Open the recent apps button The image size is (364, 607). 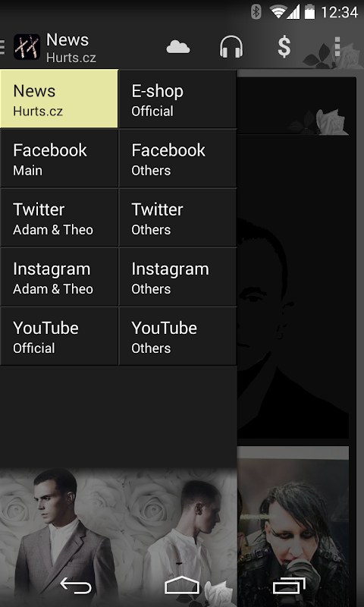pos(289,586)
